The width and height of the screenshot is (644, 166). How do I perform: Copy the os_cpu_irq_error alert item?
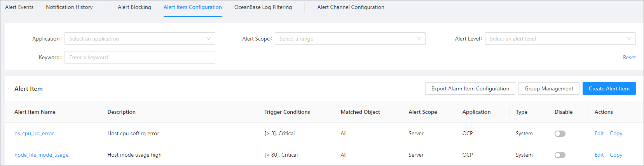tap(616, 133)
